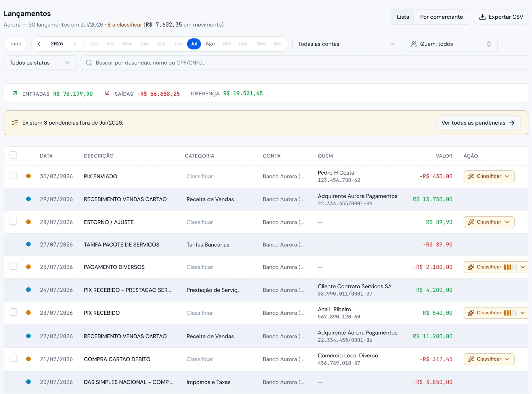Switch to Por comerciante view
Viewport: 532px width, 394px height.
point(441,17)
